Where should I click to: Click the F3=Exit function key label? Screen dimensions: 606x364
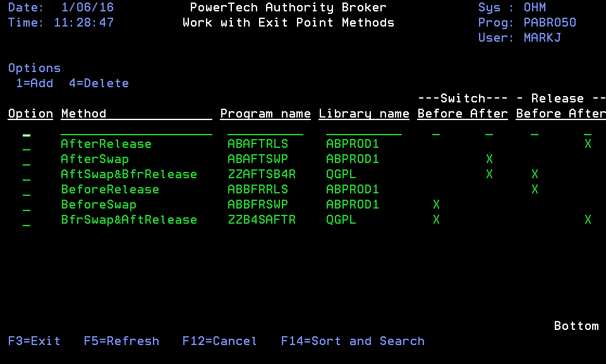click(x=34, y=341)
